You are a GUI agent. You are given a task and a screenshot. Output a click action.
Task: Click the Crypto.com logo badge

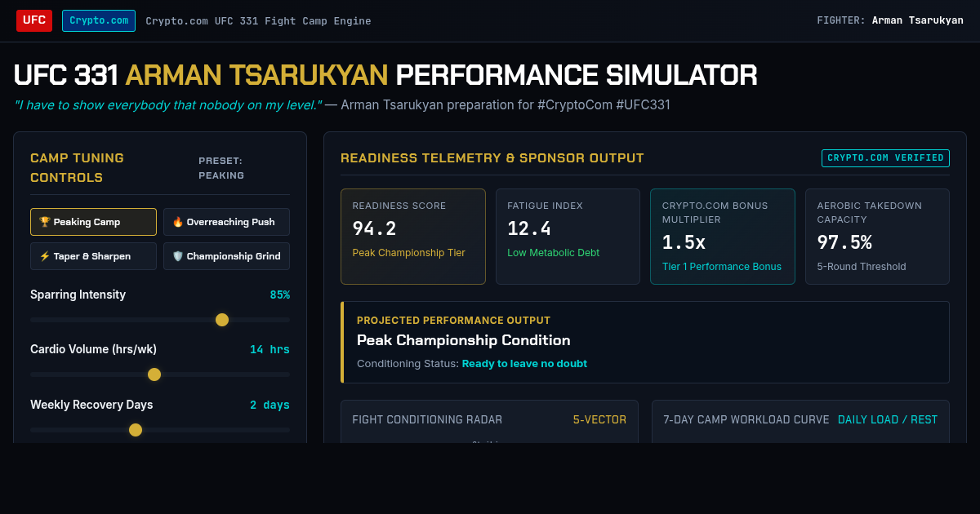(99, 20)
